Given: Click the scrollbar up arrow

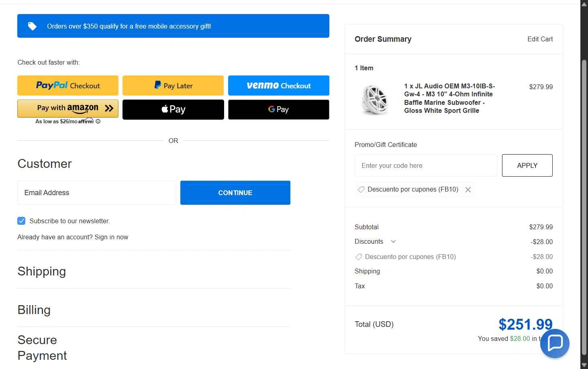Looking at the screenshot, I should click(584, 4).
